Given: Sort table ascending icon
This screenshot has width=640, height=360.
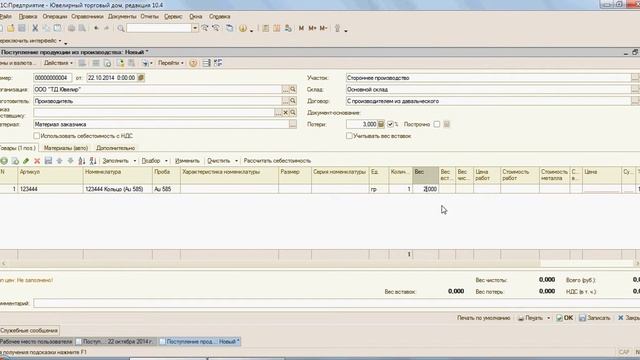Looking at the screenshot, I should 82,161.
